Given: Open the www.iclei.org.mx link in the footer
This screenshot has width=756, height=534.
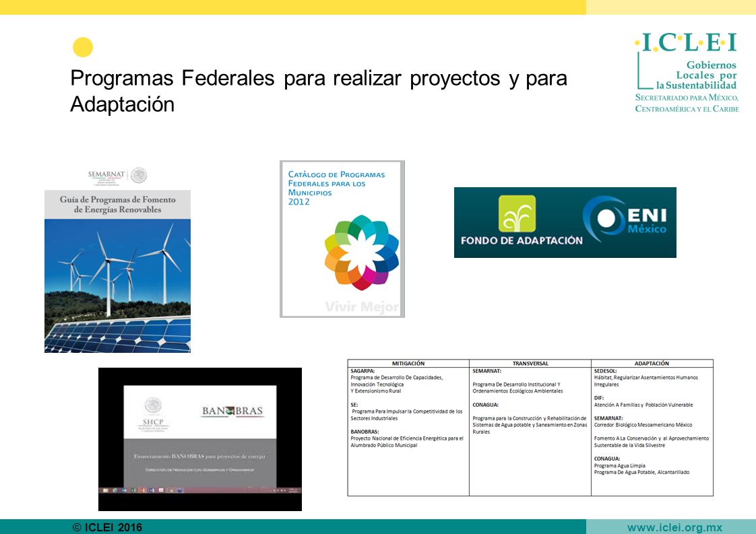Looking at the screenshot, I should click(x=674, y=527).
